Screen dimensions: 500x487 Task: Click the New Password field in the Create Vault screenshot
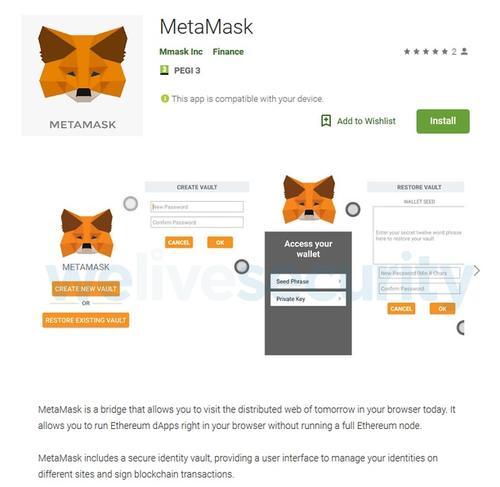click(197, 207)
